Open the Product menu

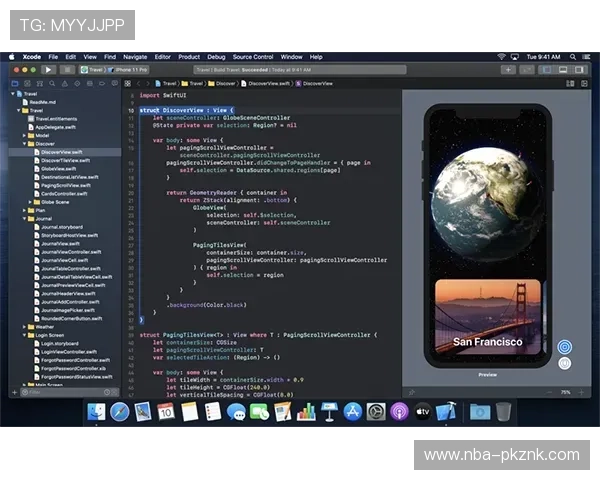pyautogui.click(x=189, y=57)
